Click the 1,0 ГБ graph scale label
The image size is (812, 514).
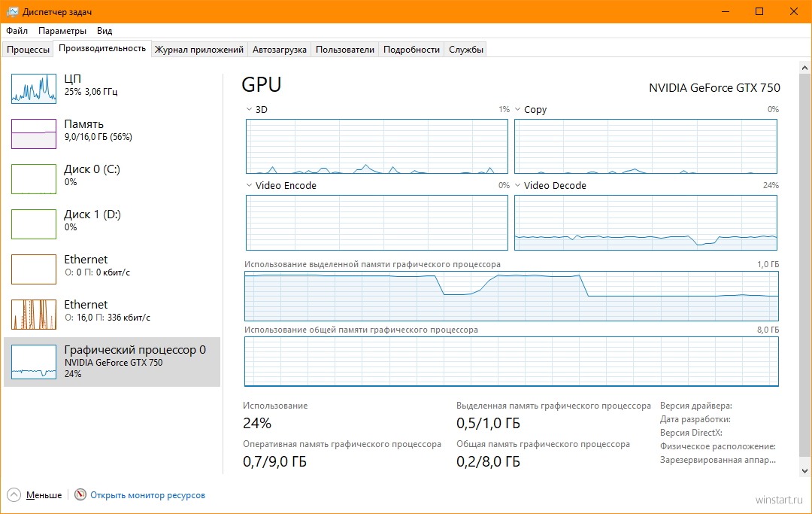point(768,264)
